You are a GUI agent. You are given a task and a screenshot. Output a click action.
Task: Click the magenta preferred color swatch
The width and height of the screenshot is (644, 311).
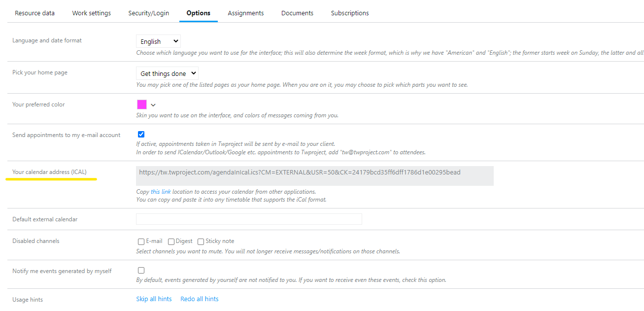click(x=142, y=104)
